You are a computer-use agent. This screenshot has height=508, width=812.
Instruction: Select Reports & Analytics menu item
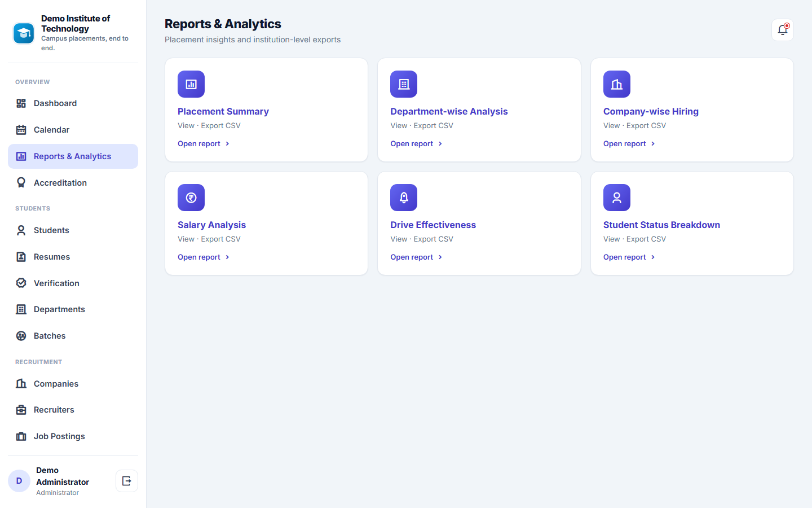[73, 156]
